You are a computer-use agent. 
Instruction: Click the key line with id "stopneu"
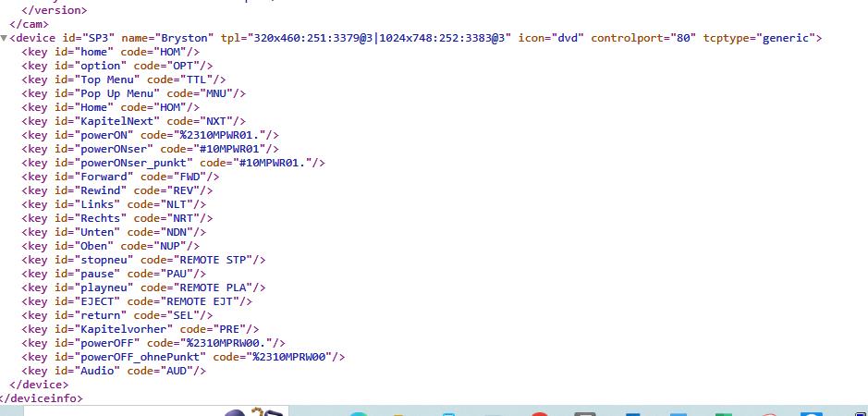(x=143, y=260)
